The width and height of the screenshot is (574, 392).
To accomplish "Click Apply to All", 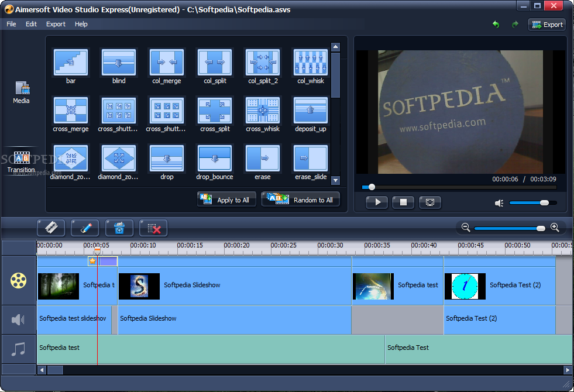I will coord(226,200).
